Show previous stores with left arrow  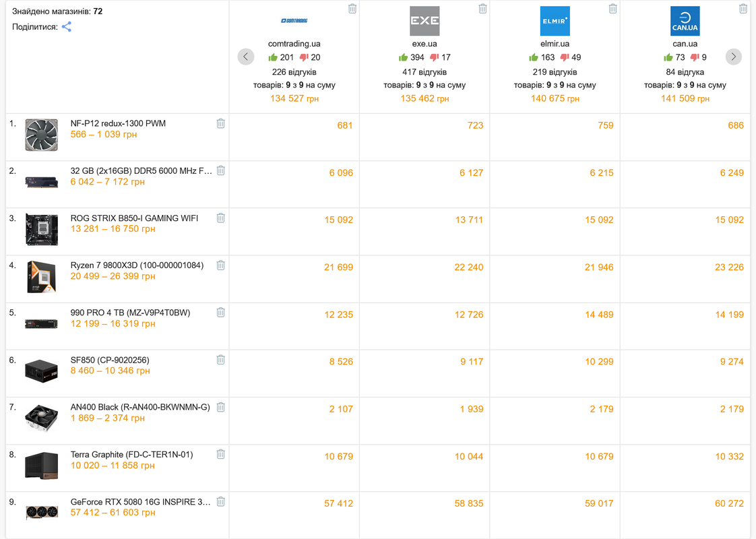(x=246, y=57)
